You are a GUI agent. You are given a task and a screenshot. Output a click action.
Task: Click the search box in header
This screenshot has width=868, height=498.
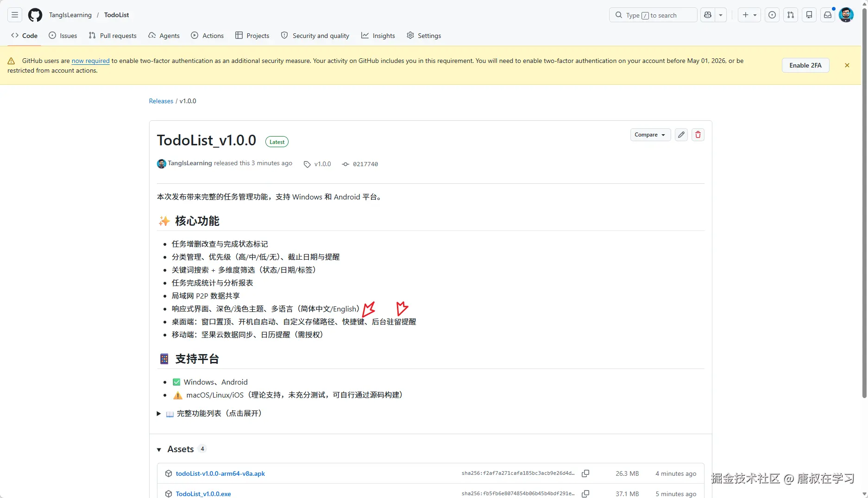click(653, 15)
